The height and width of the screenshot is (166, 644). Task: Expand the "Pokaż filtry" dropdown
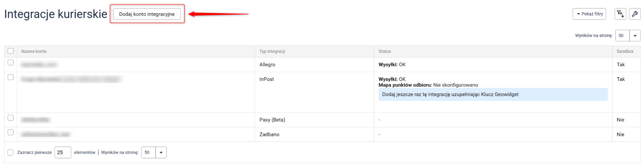(x=589, y=14)
